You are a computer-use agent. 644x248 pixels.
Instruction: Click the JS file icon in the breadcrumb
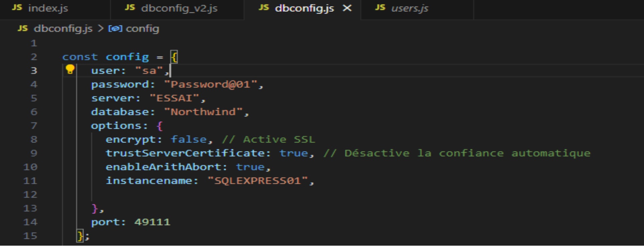tap(23, 28)
